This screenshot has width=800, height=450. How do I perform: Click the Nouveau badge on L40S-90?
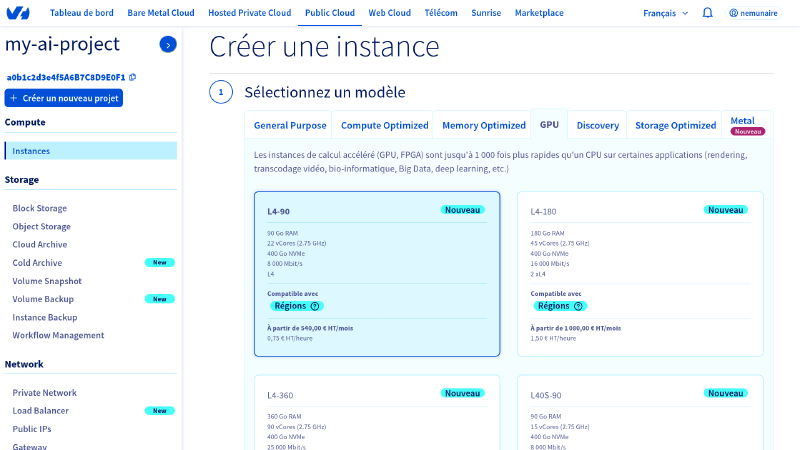tap(726, 393)
